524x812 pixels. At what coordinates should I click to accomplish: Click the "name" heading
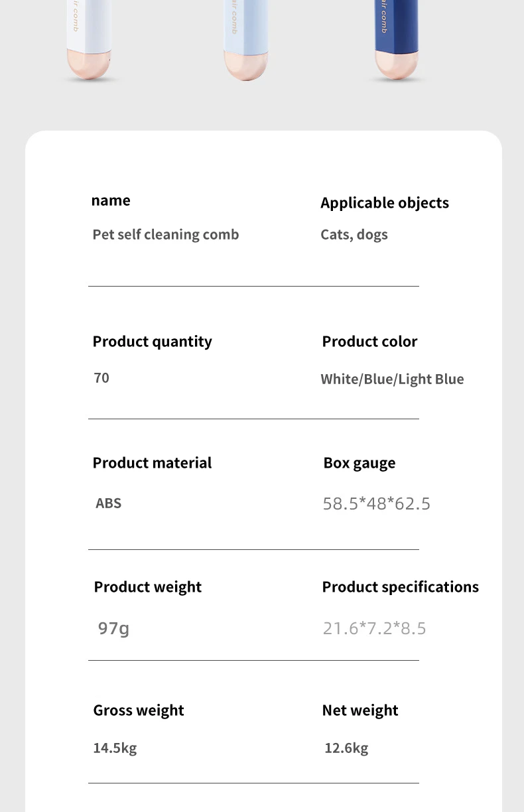(111, 200)
